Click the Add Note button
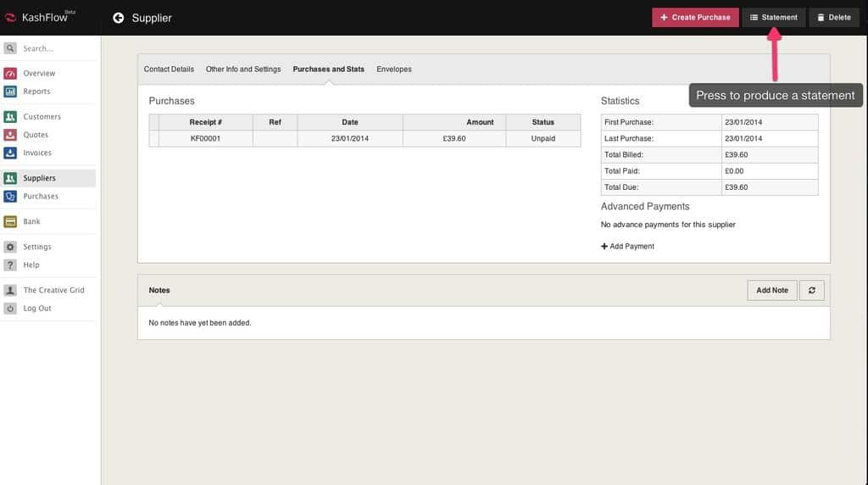The image size is (868, 485). [771, 290]
